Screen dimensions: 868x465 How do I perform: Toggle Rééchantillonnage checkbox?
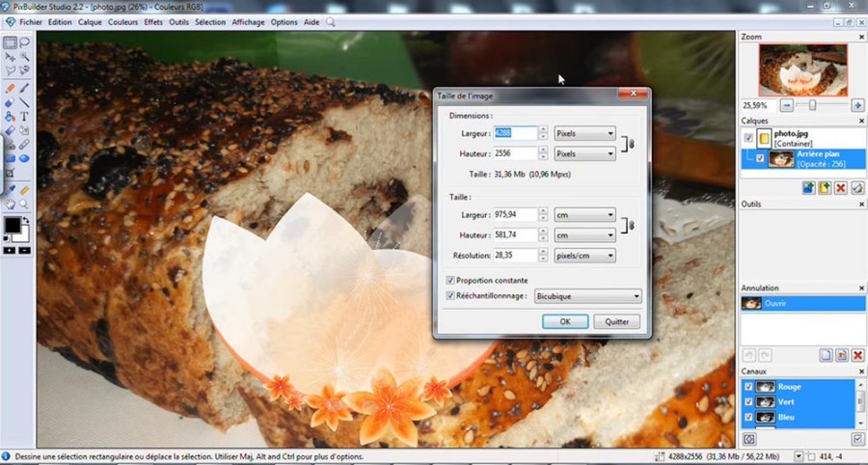pyautogui.click(x=450, y=296)
